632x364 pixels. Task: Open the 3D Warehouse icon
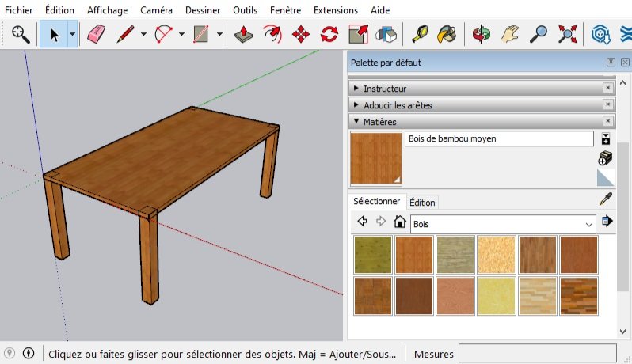pyautogui.click(x=601, y=34)
